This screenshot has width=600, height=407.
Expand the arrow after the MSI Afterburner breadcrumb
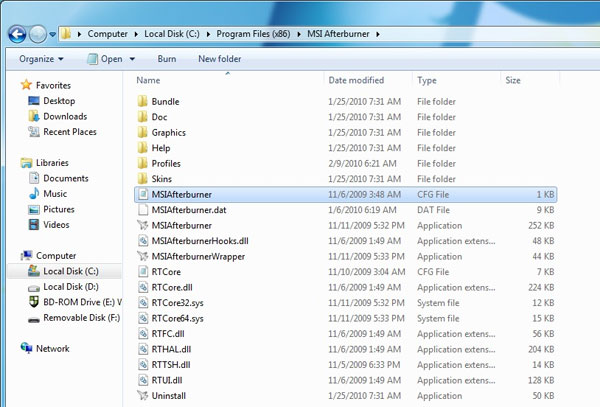378,34
